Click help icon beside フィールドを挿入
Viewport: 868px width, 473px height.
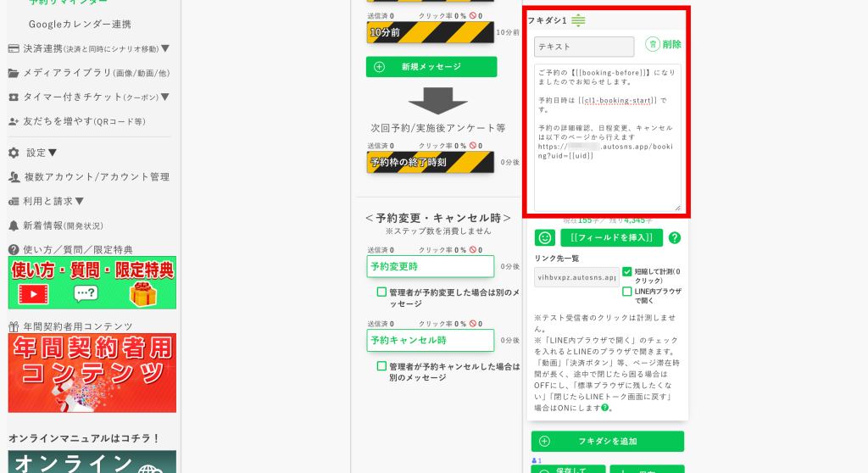pos(674,237)
